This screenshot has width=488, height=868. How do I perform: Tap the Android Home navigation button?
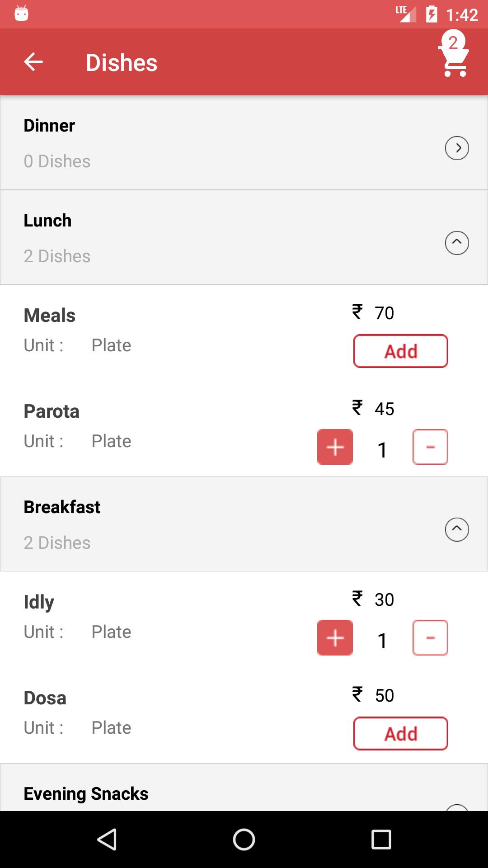[x=244, y=840]
